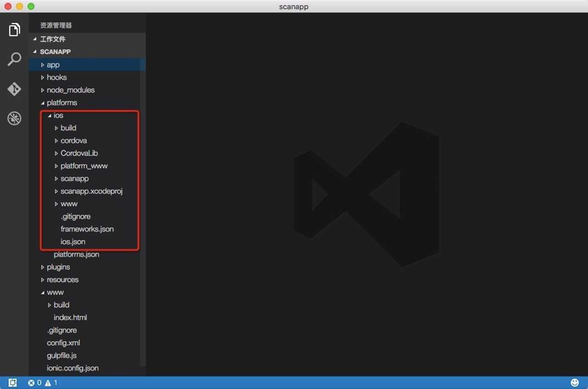Open platforms.json file
The width and height of the screenshot is (588, 389).
[87, 254]
